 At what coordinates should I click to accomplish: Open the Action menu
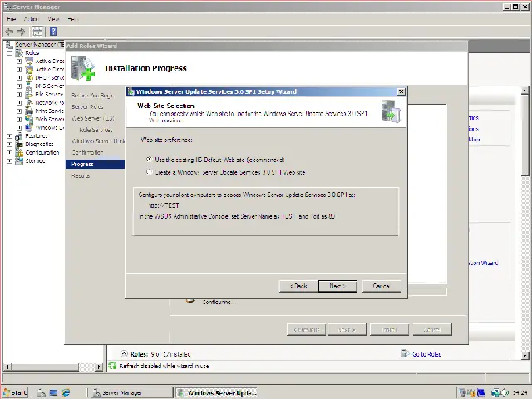32,19
